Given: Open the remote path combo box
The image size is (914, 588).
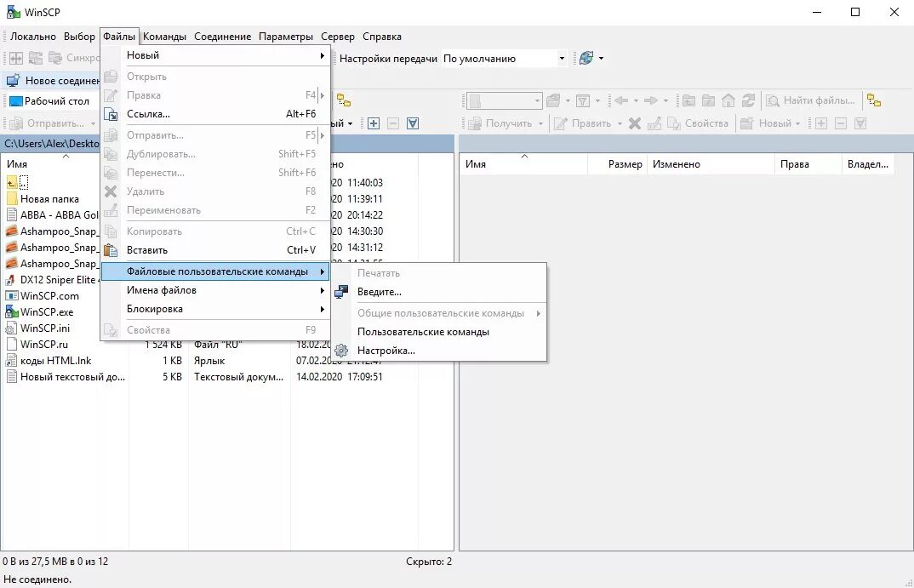Looking at the screenshot, I should (506, 100).
